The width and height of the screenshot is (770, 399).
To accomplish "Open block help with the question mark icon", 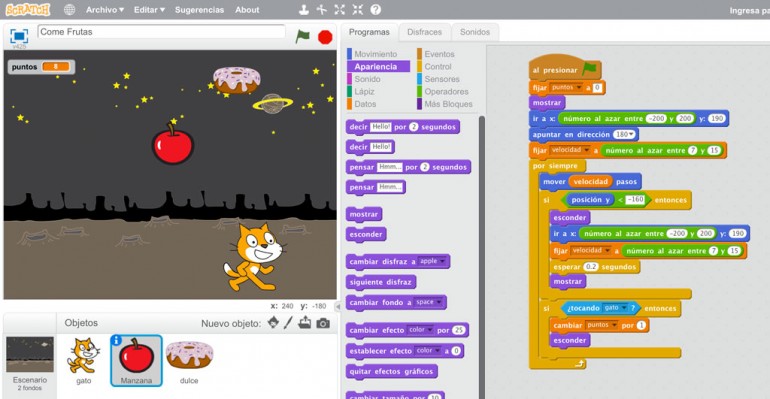I will click(x=376, y=9).
